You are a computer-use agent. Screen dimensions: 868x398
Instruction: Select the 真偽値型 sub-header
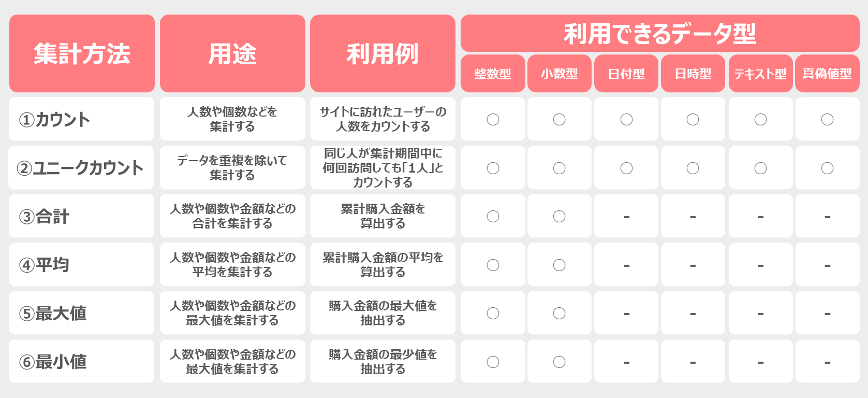827,74
